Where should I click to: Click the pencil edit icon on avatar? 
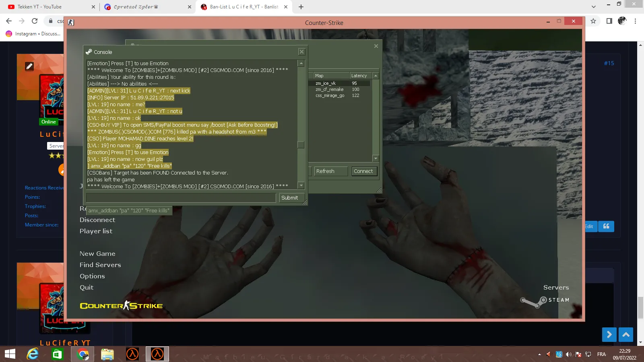click(x=29, y=66)
